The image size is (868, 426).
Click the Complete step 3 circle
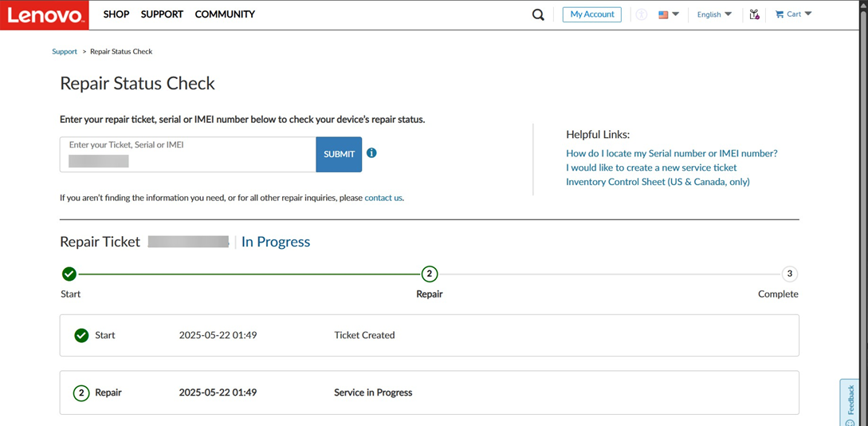click(789, 274)
